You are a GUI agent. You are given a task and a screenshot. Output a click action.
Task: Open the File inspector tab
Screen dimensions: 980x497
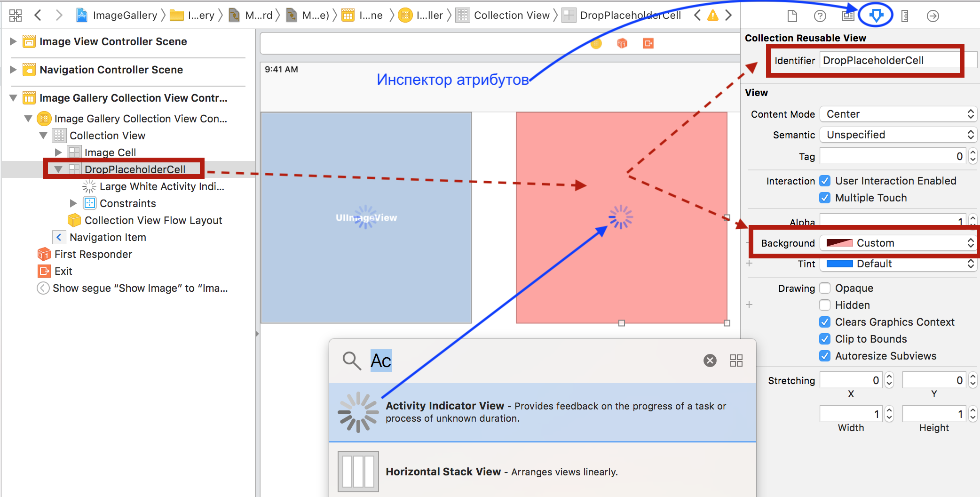(x=792, y=16)
